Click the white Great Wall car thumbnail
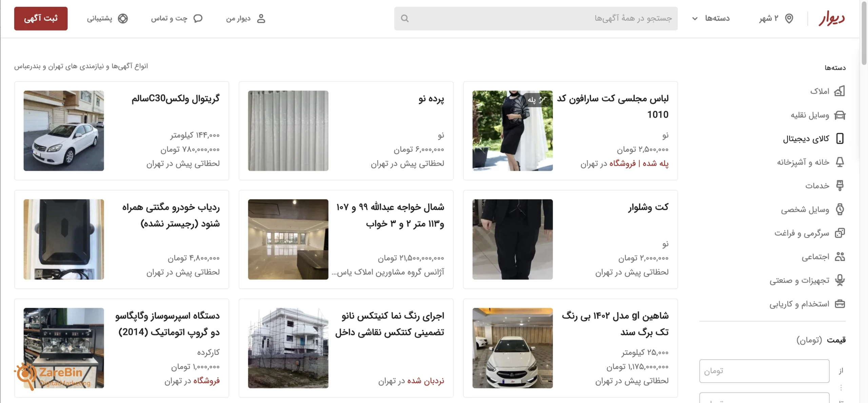868x403 pixels. [63, 130]
